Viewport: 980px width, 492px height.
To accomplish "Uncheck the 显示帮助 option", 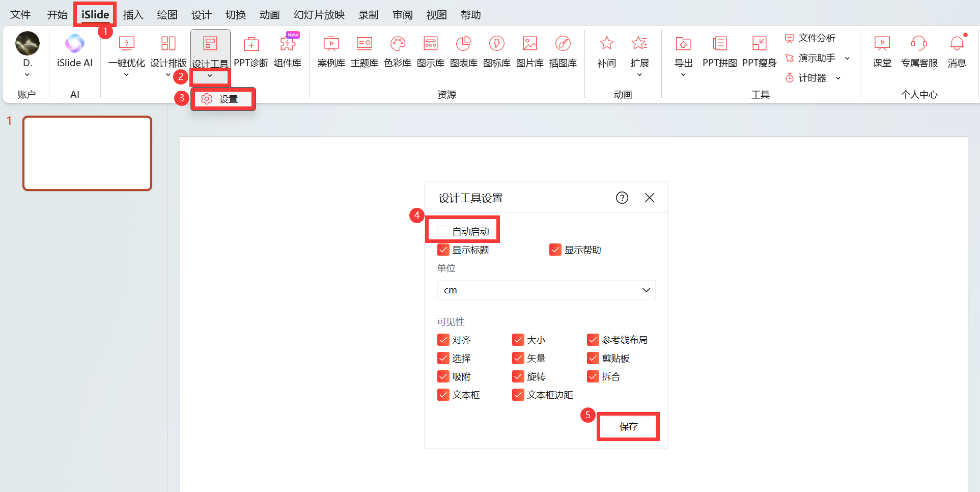I will click(555, 250).
